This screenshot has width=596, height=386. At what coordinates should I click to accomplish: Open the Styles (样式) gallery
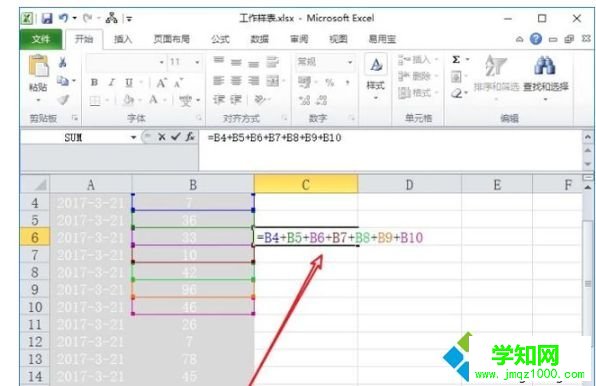376,78
